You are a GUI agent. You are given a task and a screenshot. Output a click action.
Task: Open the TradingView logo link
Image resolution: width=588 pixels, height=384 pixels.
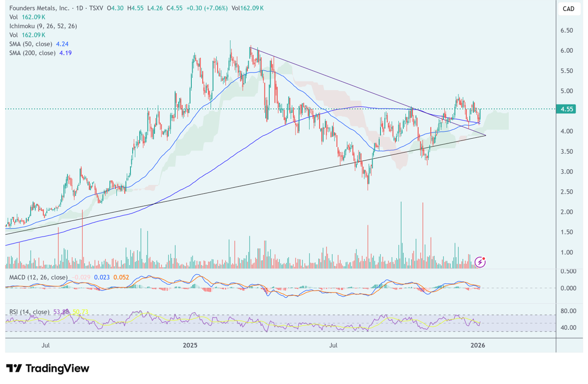pos(48,368)
